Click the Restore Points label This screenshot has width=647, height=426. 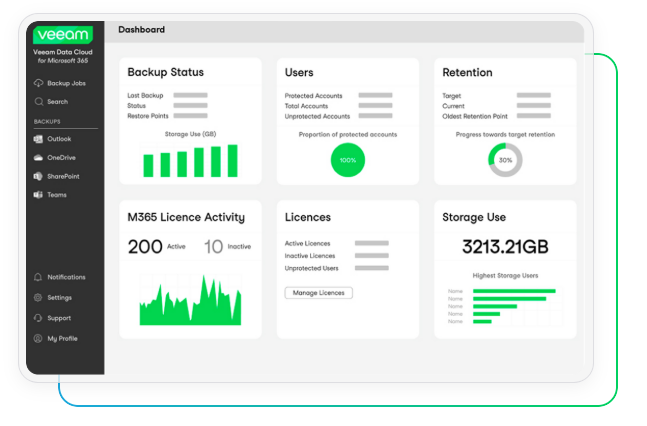click(148, 116)
